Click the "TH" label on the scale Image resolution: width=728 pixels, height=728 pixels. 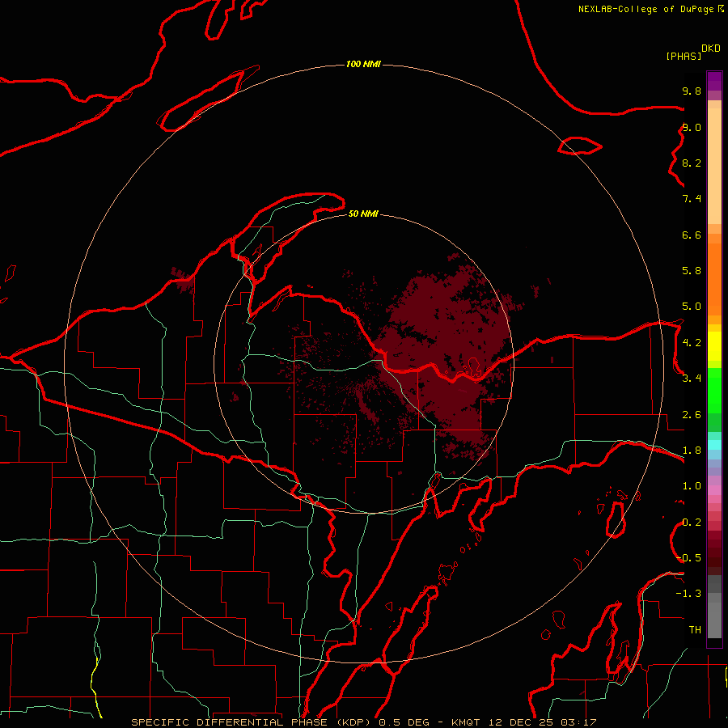tap(695, 630)
